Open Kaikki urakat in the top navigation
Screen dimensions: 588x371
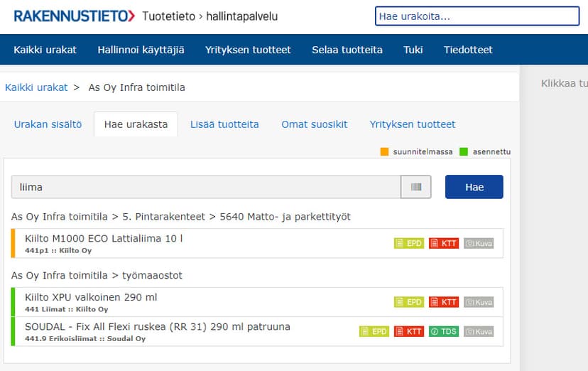[45, 50]
